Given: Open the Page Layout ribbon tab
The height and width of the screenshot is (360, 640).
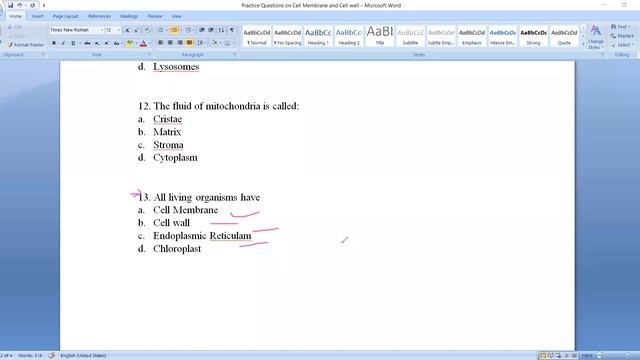Looking at the screenshot, I should tap(65, 16).
